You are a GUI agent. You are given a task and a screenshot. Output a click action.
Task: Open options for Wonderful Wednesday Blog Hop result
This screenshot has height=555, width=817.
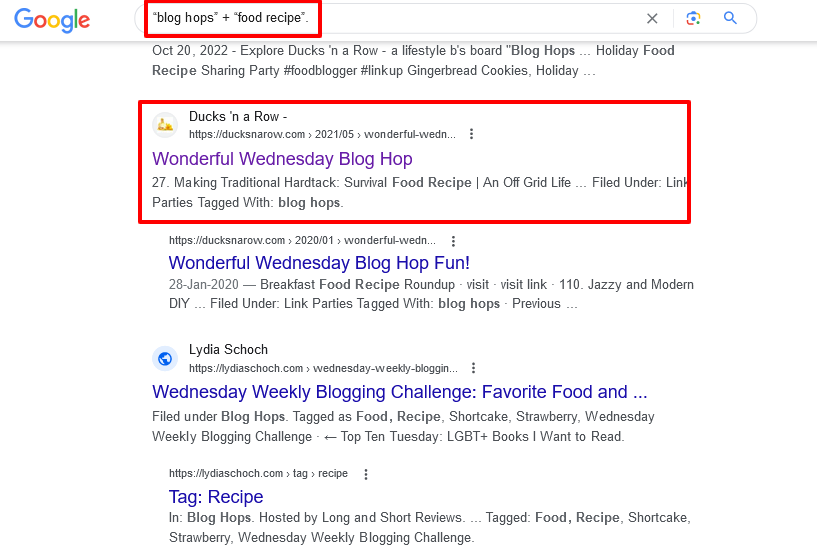click(472, 134)
